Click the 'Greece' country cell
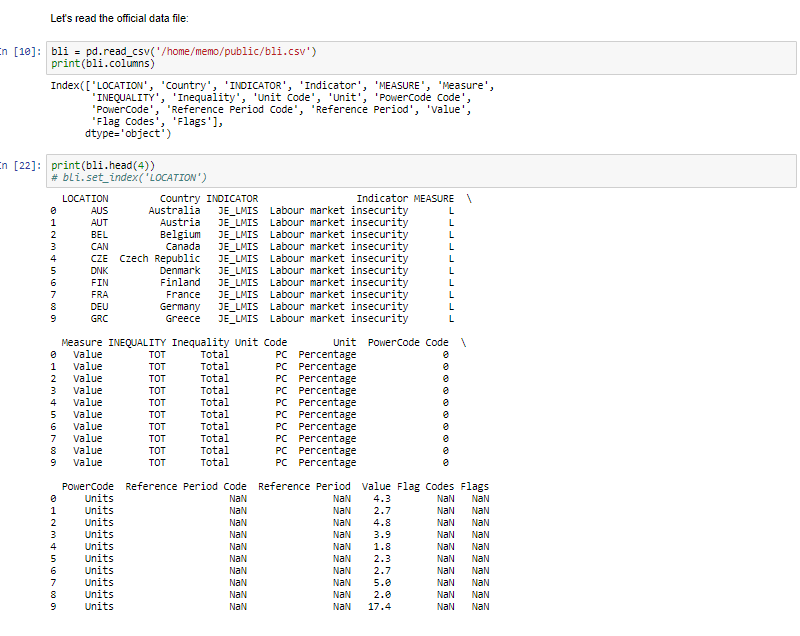The height and width of the screenshot is (636, 800). click(x=183, y=318)
